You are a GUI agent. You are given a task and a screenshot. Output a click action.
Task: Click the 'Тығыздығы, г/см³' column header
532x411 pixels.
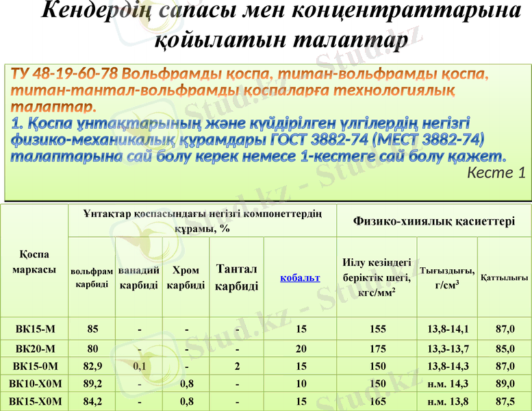[x=447, y=277]
